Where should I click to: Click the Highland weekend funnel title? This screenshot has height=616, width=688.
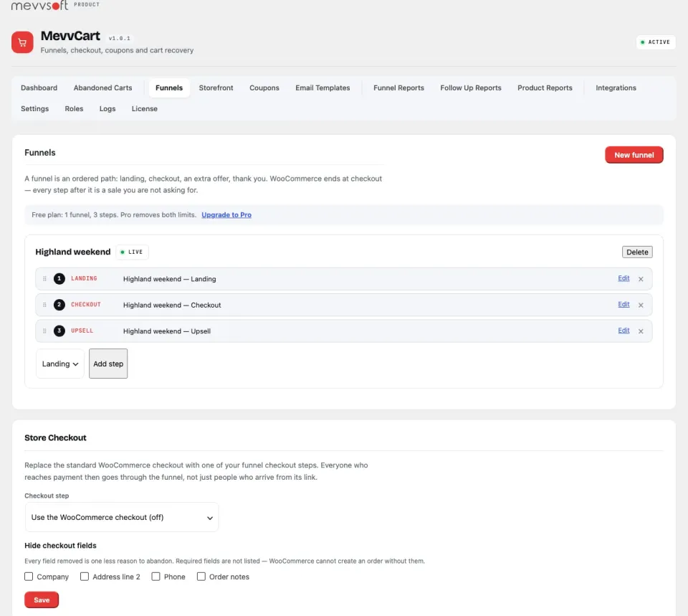[x=73, y=252]
